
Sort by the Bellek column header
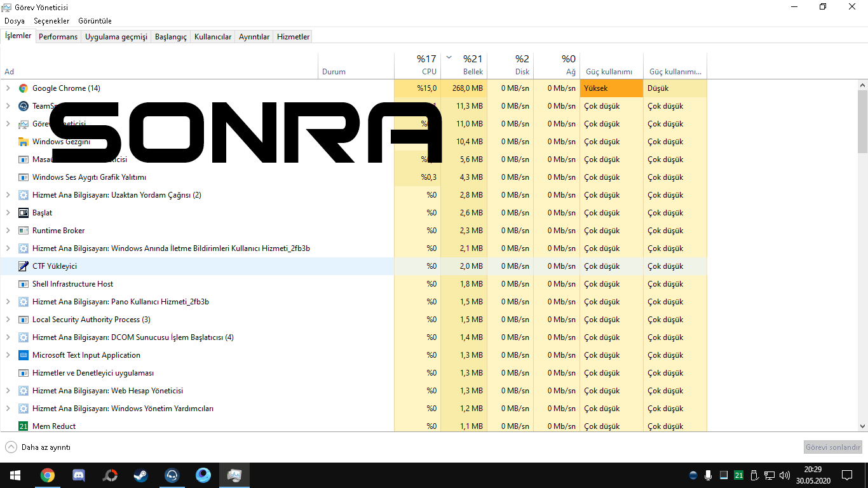[x=464, y=65]
